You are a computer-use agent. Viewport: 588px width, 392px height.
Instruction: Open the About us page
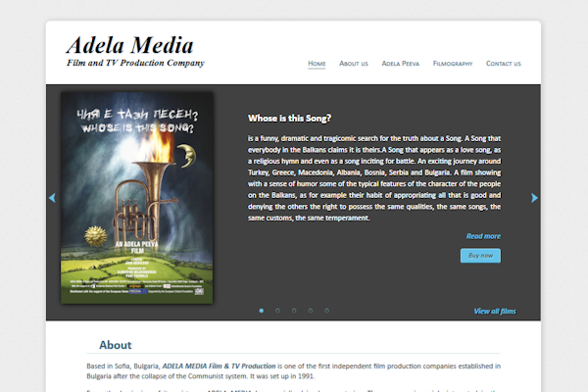(x=354, y=64)
